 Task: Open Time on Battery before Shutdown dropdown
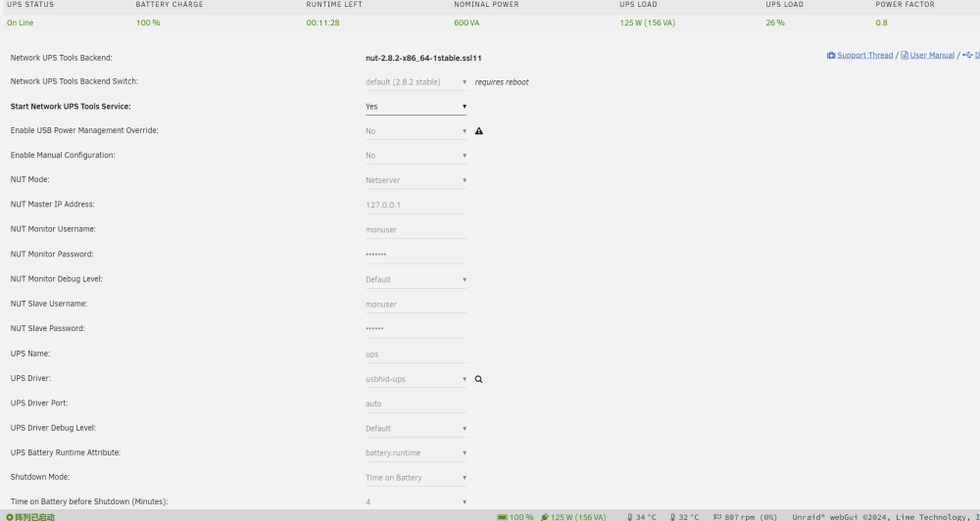pos(416,501)
